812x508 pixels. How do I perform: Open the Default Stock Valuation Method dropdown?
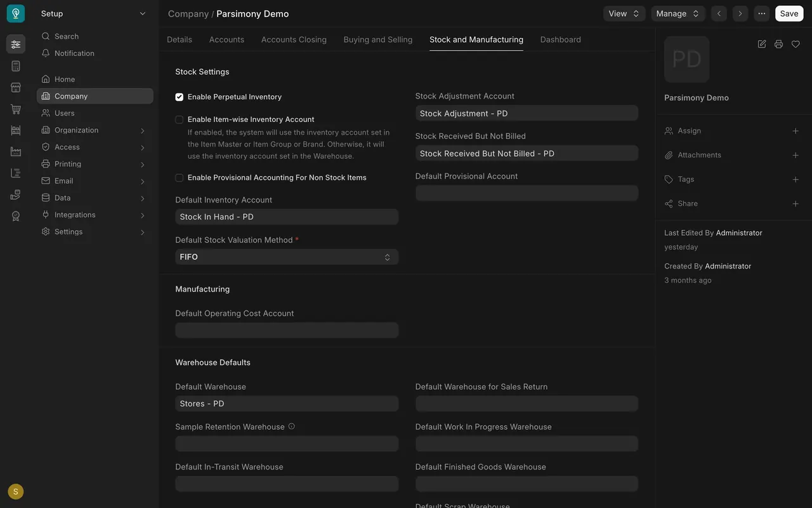point(287,257)
